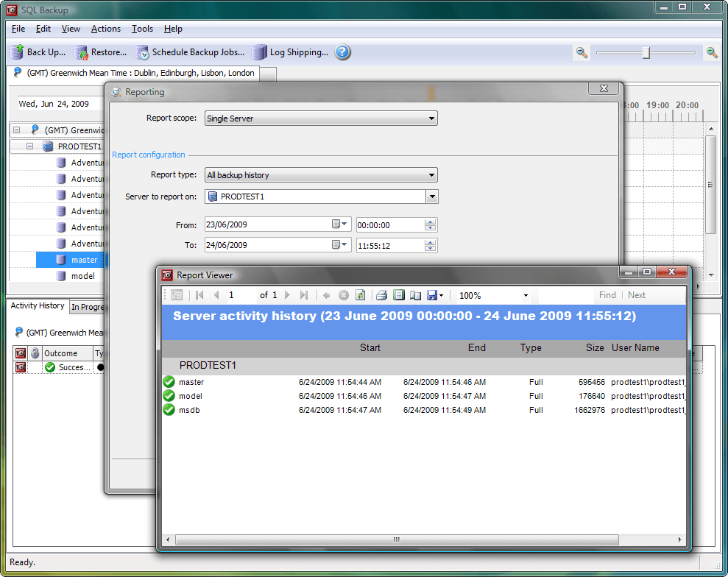Click the green success check for master row
Viewport: 728px width, 577px height.
click(x=169, y=382)
